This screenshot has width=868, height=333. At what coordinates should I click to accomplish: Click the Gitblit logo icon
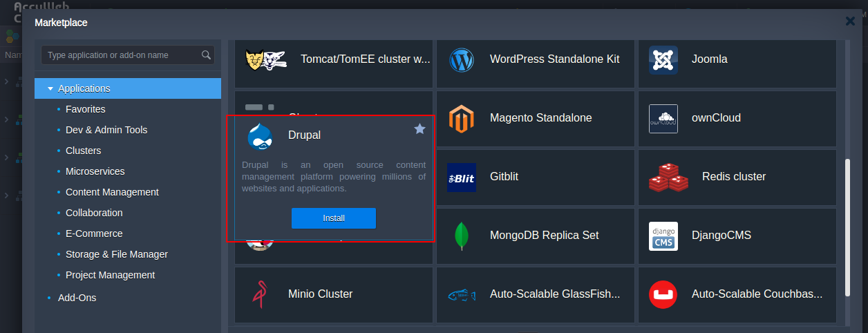coord(461,177)
